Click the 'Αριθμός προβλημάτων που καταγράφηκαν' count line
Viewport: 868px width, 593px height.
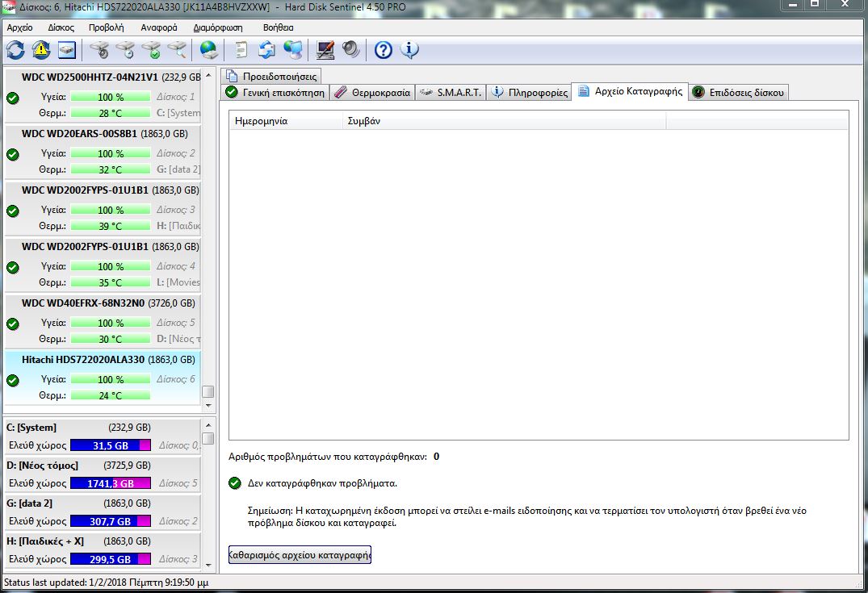(x=333, y=457)
